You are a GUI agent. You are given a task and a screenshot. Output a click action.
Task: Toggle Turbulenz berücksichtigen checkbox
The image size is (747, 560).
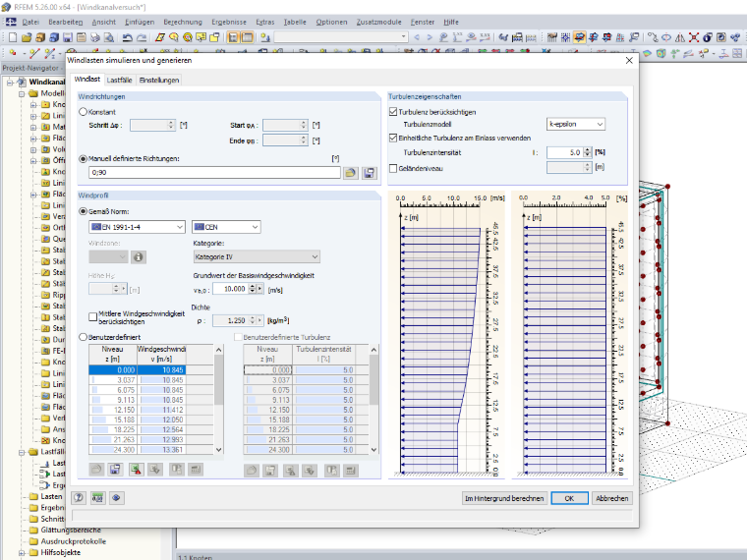[393, 112]
